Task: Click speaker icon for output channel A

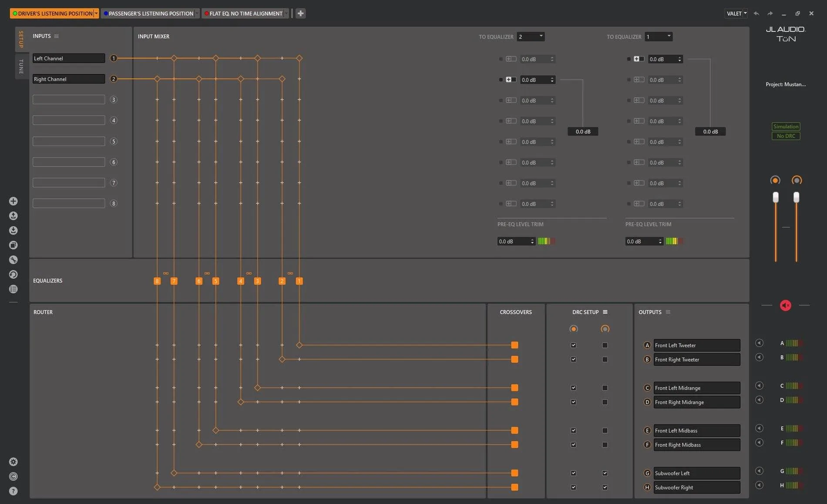Action: coord(760,343)
